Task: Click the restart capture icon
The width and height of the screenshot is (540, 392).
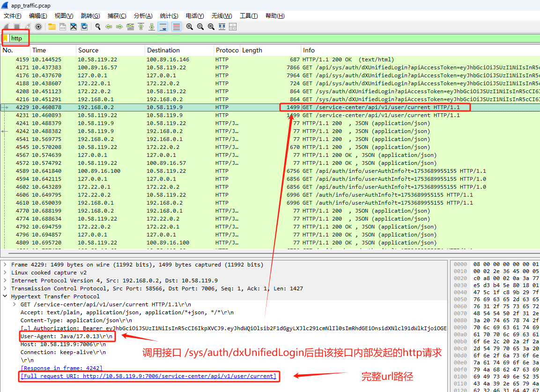Action: (x=28, y=27)
